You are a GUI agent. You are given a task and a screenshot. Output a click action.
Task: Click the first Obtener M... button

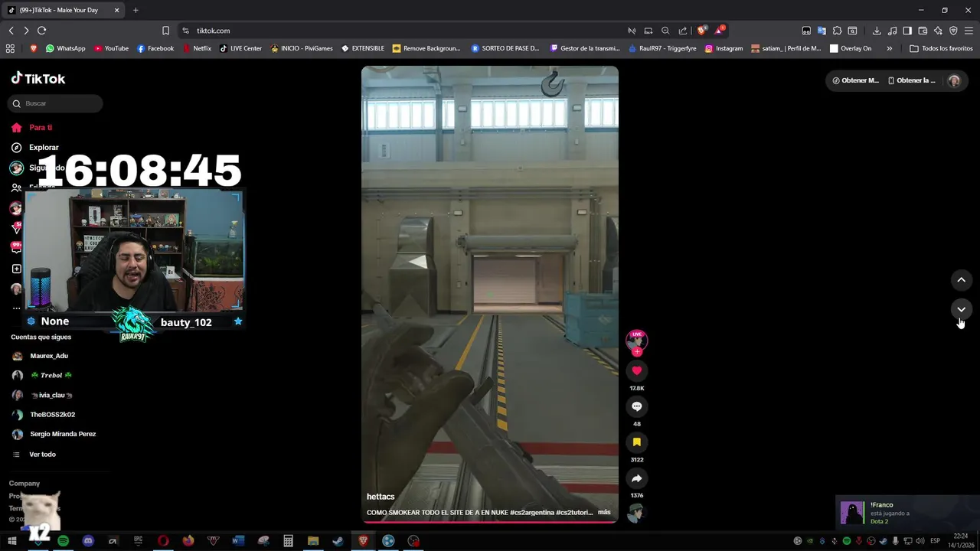[856, 80]
